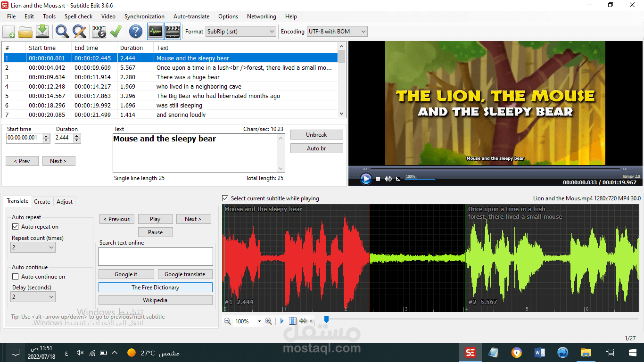Rewind with the video player's double-left arrows

364,169
